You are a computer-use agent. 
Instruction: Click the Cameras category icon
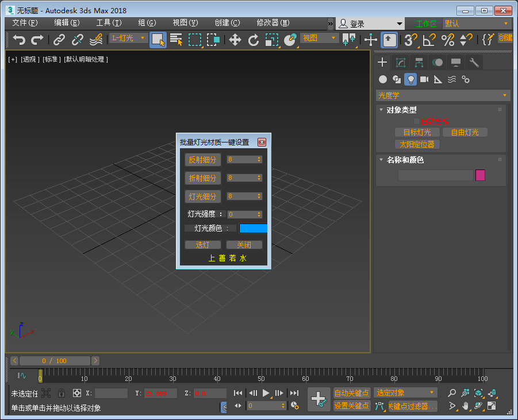coord(425,79)
